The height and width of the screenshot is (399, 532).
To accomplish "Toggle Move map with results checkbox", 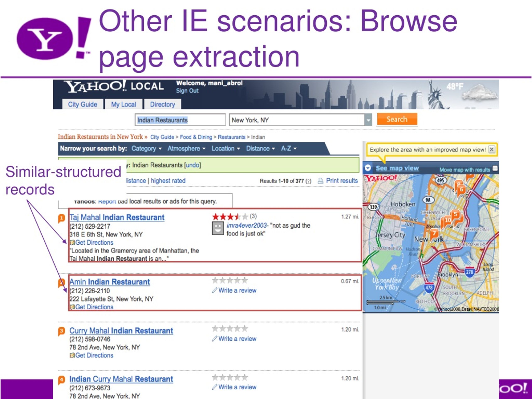I will point(495,168).
